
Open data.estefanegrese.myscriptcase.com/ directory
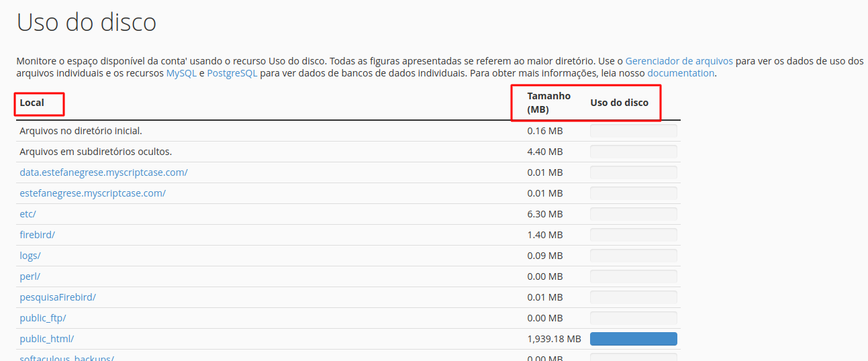click(103, 172)
